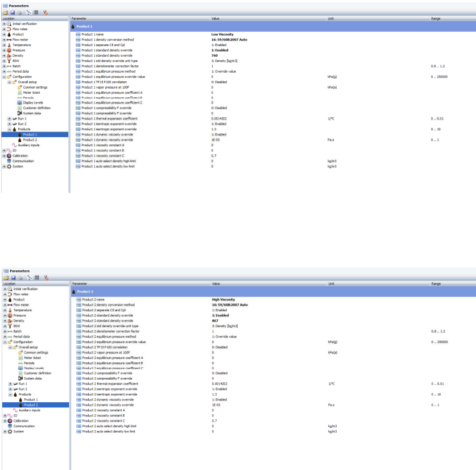Expand Run 2 node in Product 2 window

10,389
